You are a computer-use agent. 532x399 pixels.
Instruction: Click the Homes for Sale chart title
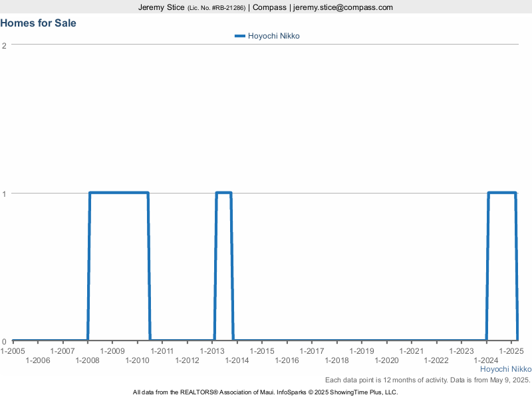coord(38,23)
